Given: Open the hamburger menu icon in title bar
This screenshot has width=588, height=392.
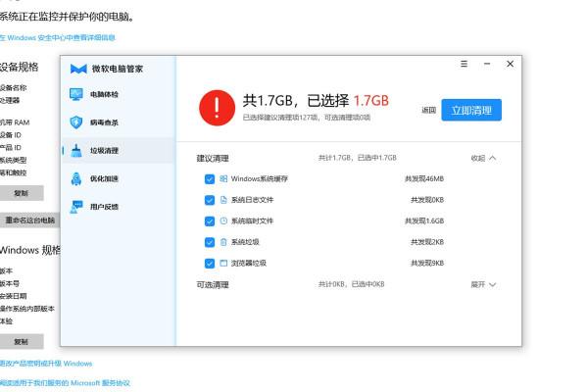Looking at the screenshot, I should (x=464, y=64).
